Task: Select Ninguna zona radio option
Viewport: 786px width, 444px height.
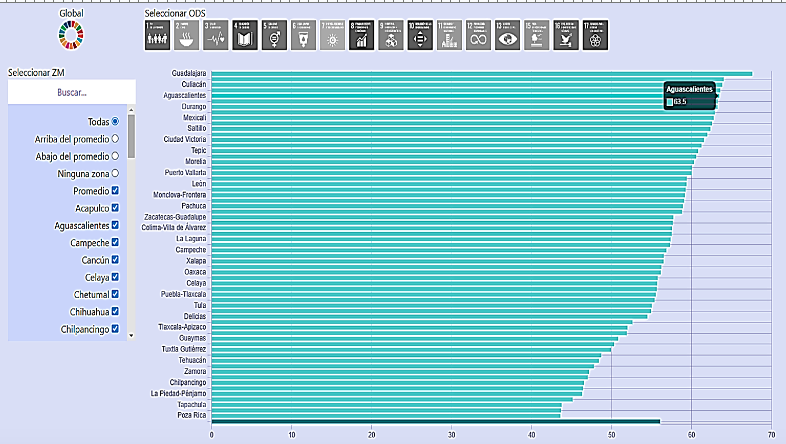Action: [116, 173]
